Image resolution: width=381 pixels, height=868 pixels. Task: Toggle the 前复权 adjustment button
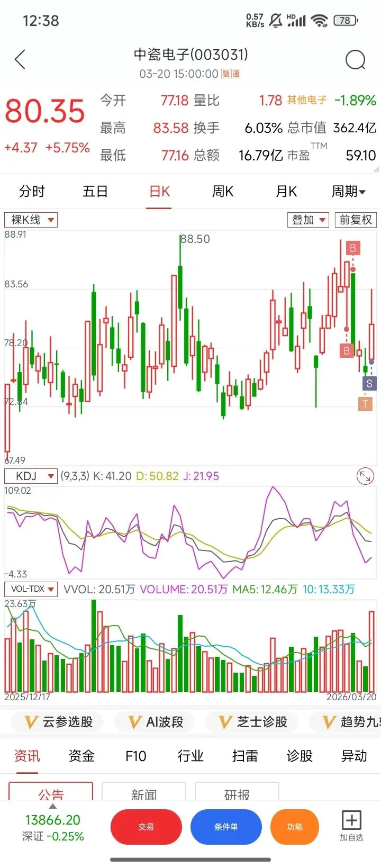[356, 220]
